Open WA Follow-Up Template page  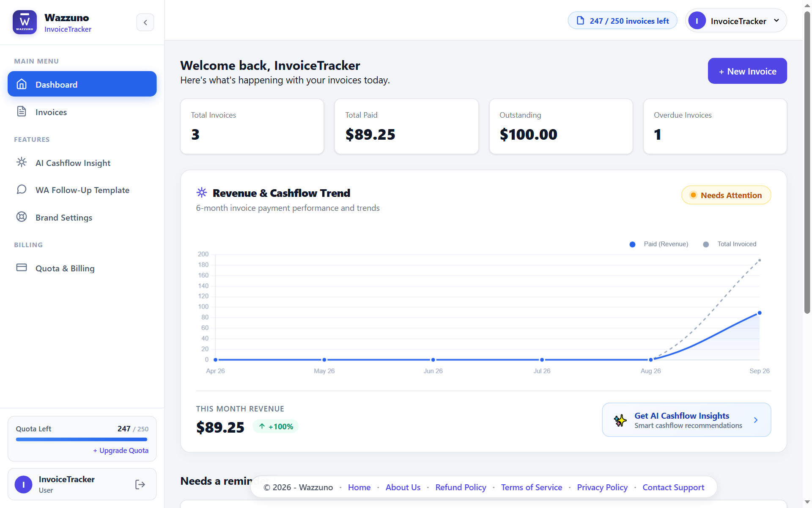pyautogui.click(x=82, y=190)
